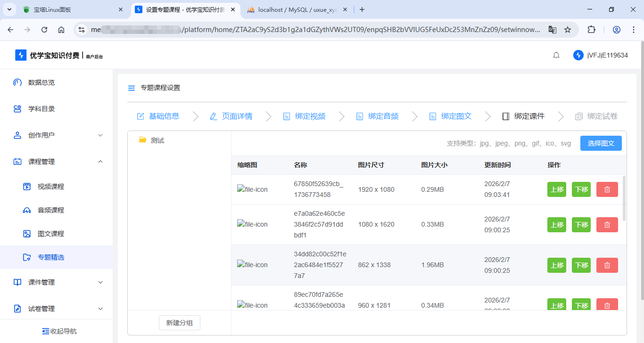Expand the 试卷管理 submenu
The width and height of the screenshot is (644, 343).
click(x=100, y=309)
